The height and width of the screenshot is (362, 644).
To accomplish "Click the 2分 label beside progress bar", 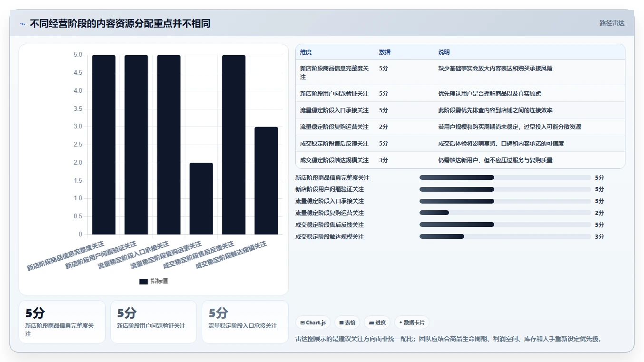I will (x=599, y=213).
